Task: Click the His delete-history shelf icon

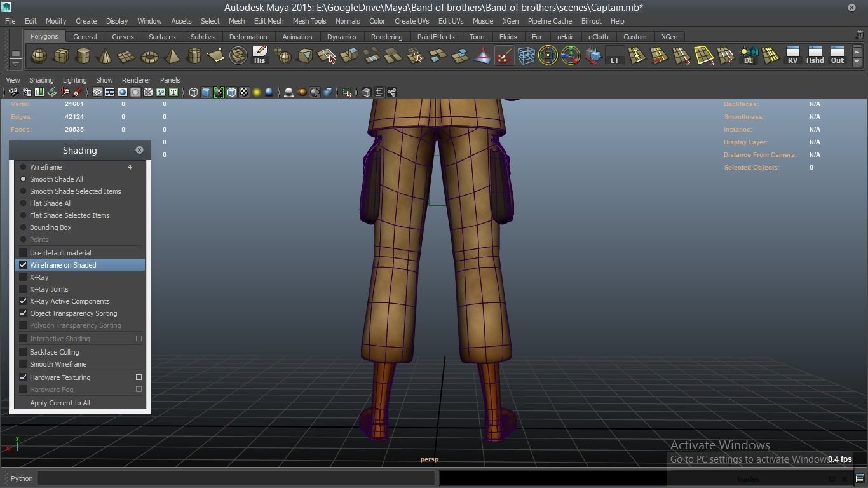Action: (259, 56)
